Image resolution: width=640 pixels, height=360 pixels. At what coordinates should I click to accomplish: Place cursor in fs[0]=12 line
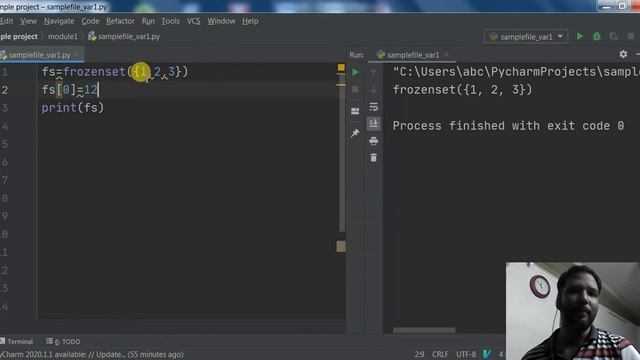tap(70, 90)
